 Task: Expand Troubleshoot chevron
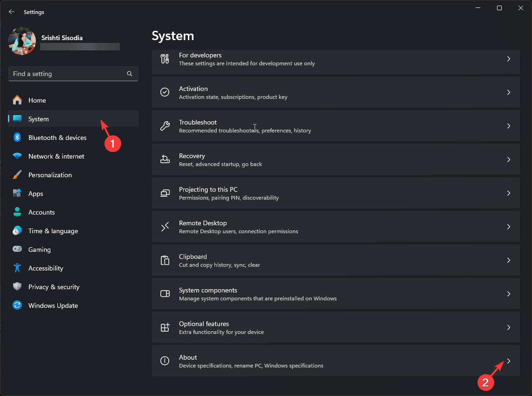tap(509, 126)
